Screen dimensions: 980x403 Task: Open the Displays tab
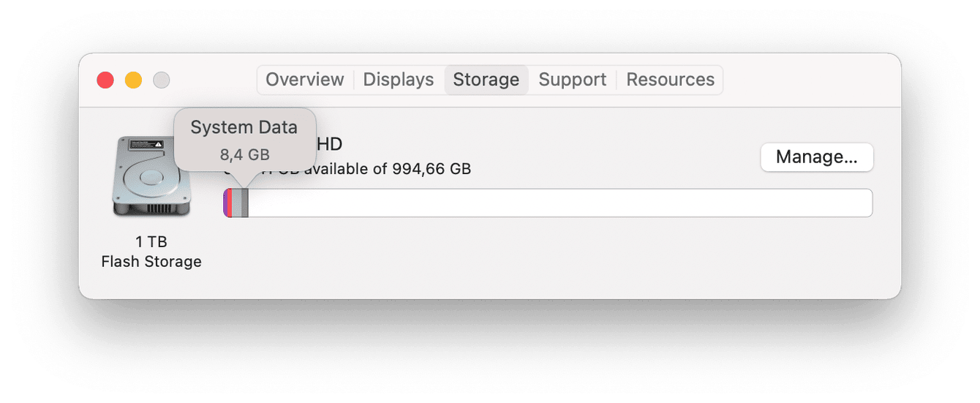(398, 80)
